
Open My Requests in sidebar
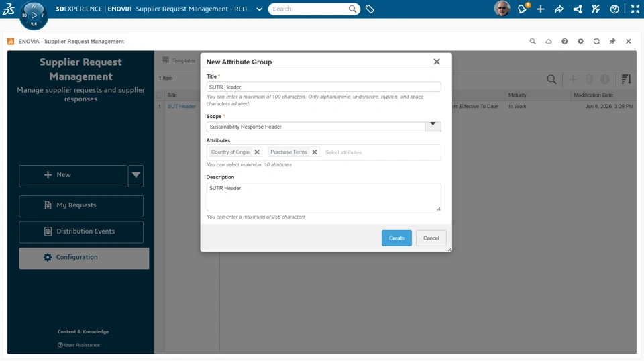[x=81, y=206]
